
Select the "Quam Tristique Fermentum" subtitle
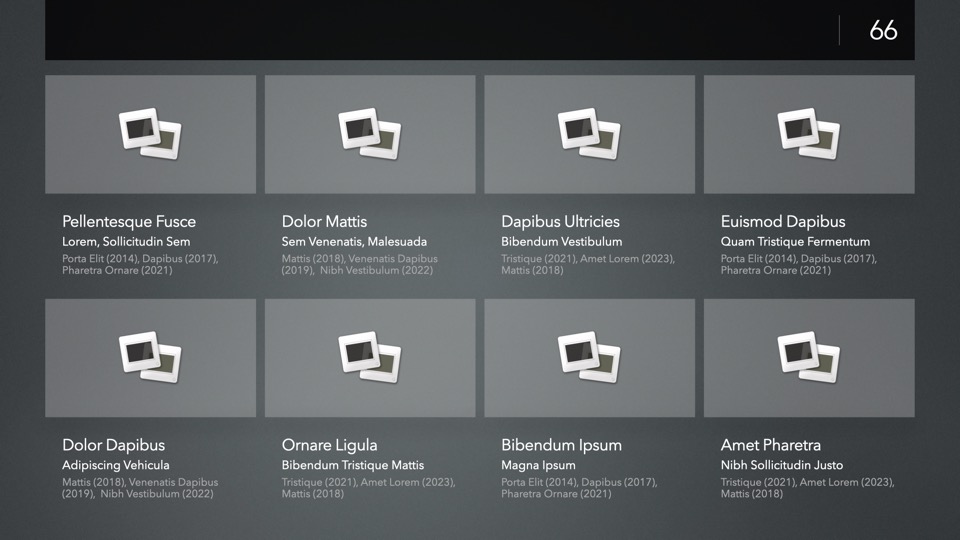(x=795, y=242)
